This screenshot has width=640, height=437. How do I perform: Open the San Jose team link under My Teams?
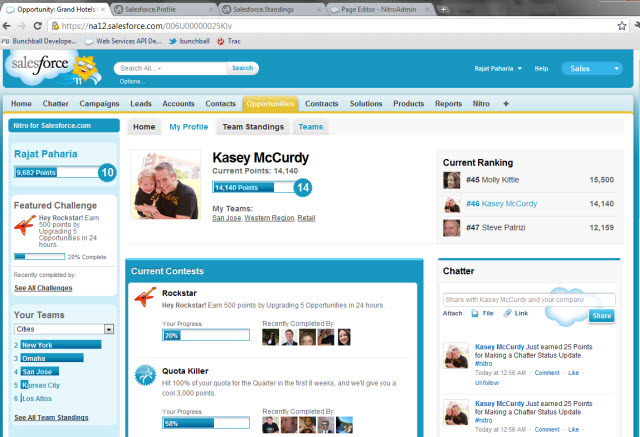click(x=227, y=218)
